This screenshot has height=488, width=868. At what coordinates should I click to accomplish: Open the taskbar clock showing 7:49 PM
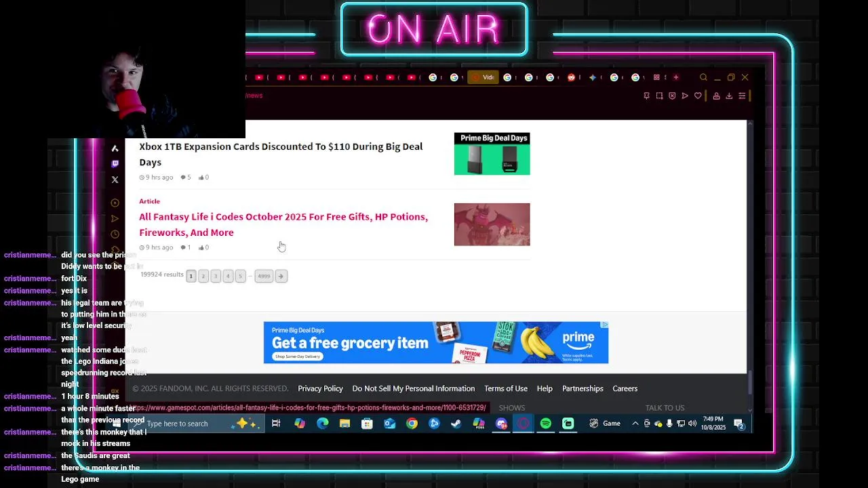click(x=713, y=424)
